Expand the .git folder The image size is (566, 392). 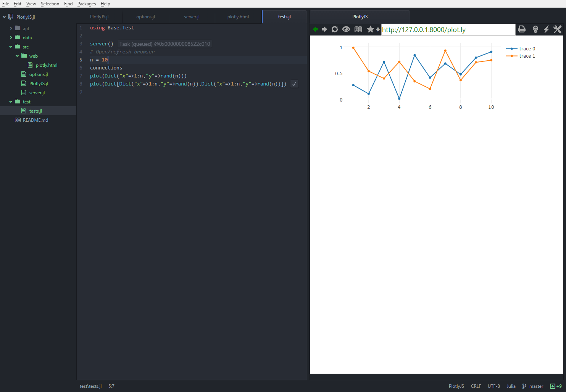11,28
